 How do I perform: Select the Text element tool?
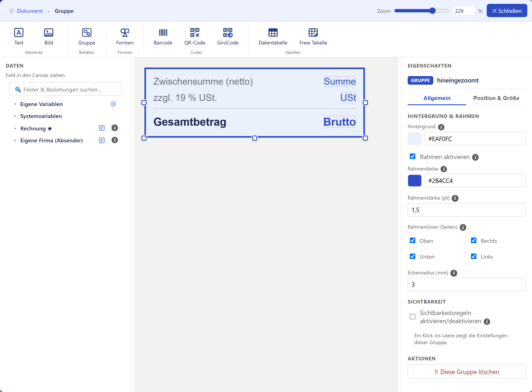click(x=19, y=37)
